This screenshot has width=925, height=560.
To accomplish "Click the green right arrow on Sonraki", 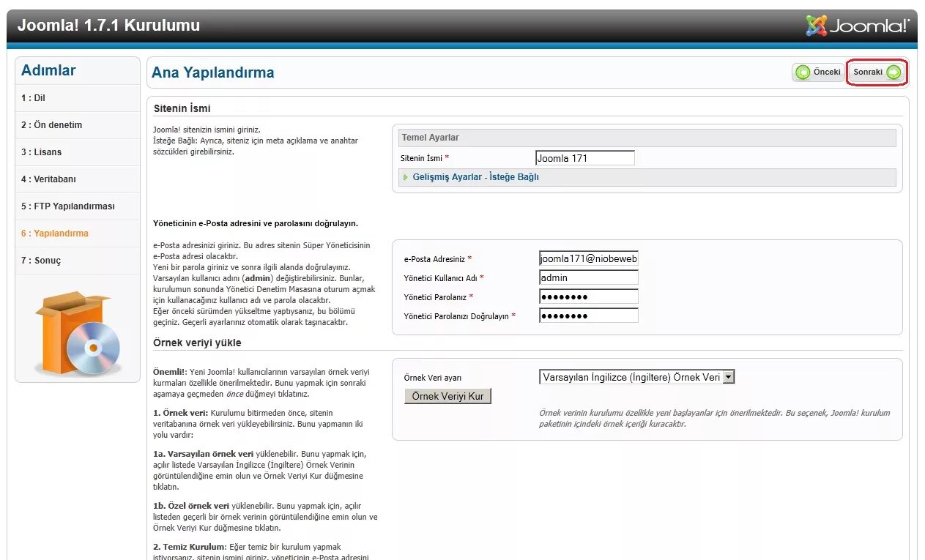I will (894, 72).
